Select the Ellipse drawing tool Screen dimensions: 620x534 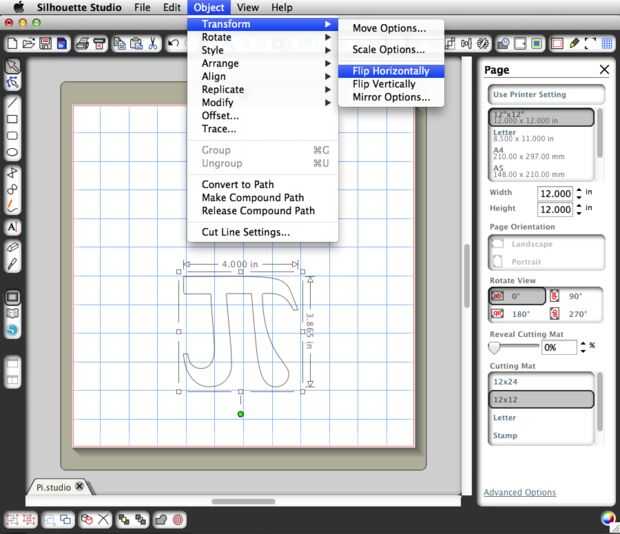click(12, 152)
